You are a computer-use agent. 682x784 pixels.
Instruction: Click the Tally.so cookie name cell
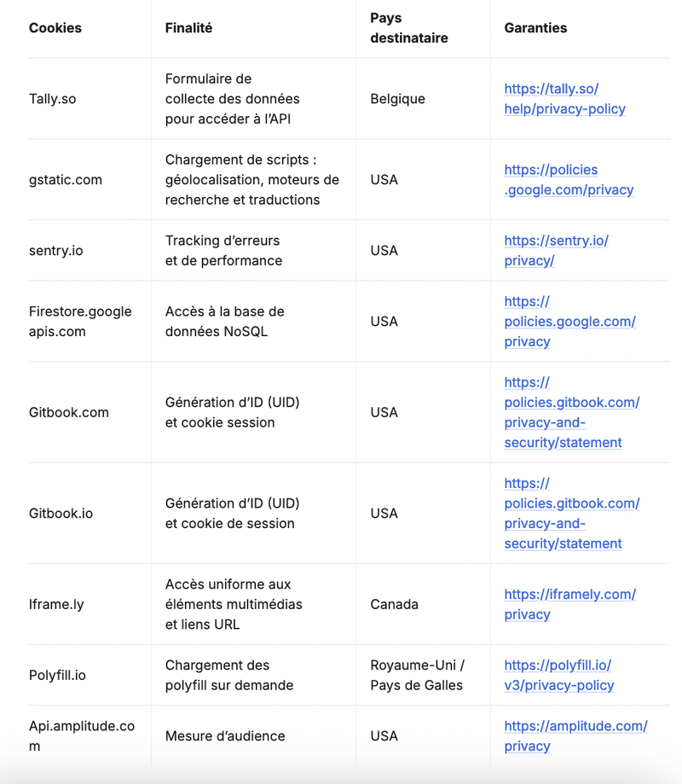coord(53,99)
